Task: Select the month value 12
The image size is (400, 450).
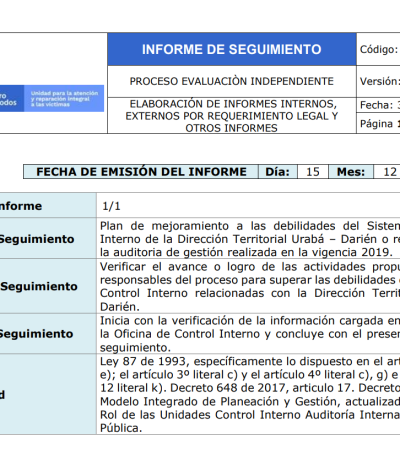Action: [390, 172]
